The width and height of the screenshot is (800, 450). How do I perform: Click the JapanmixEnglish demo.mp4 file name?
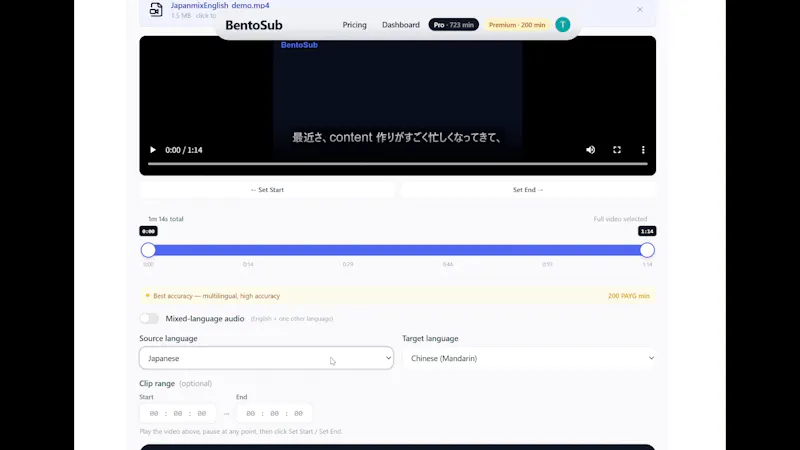(220, 6)
